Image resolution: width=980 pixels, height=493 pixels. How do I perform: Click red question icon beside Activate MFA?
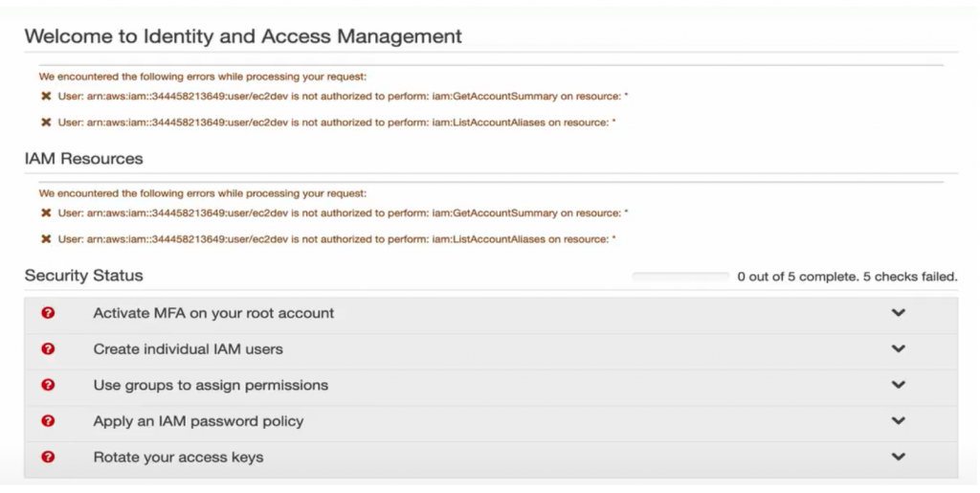coord(48,313)
